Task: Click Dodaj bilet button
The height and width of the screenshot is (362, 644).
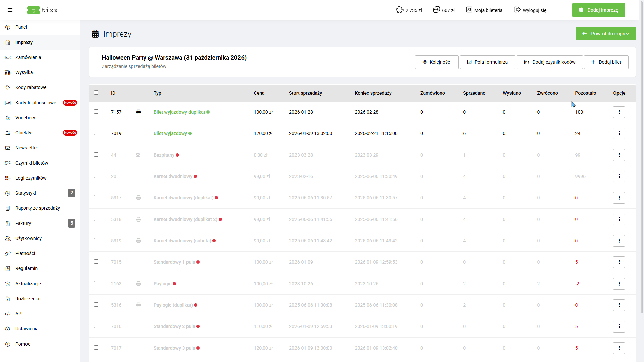Action: pos(606,62)
